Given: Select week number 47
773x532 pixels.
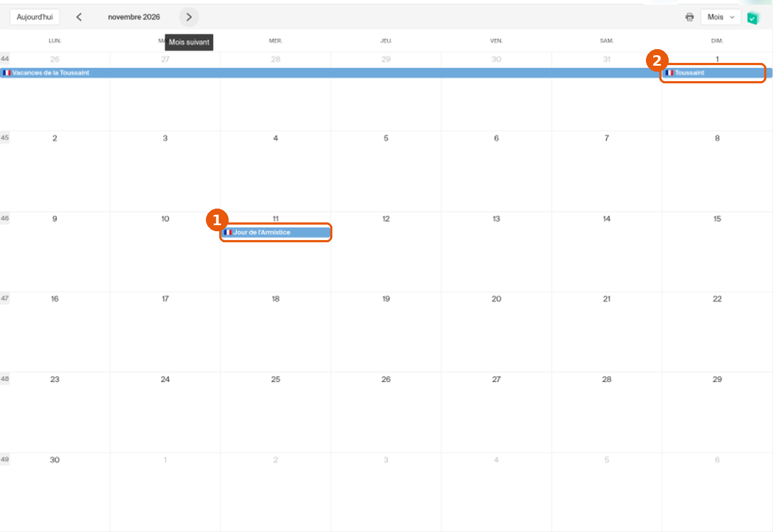Looking at the screenshot, I should [x=4, y=299].
